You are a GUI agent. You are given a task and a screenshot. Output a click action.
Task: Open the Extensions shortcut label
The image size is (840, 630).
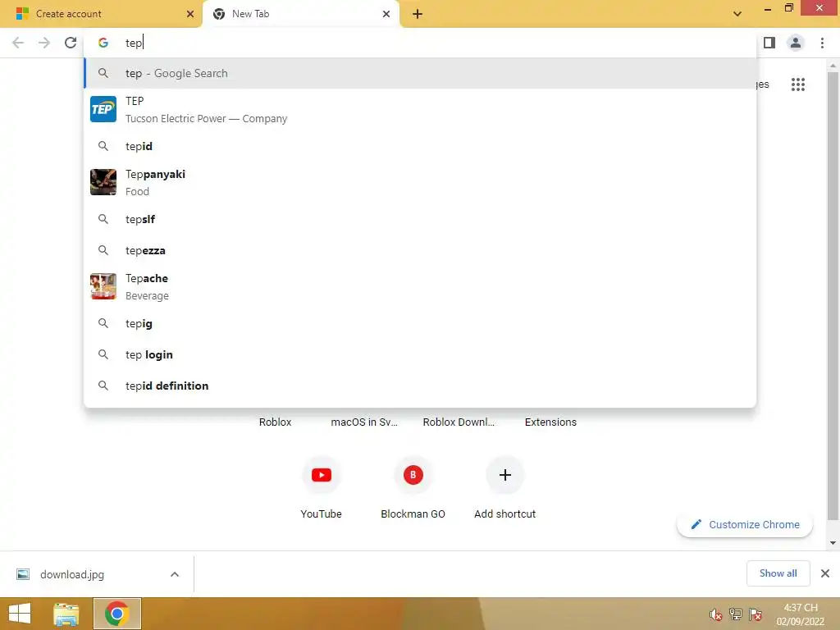[x=550, y=422]
